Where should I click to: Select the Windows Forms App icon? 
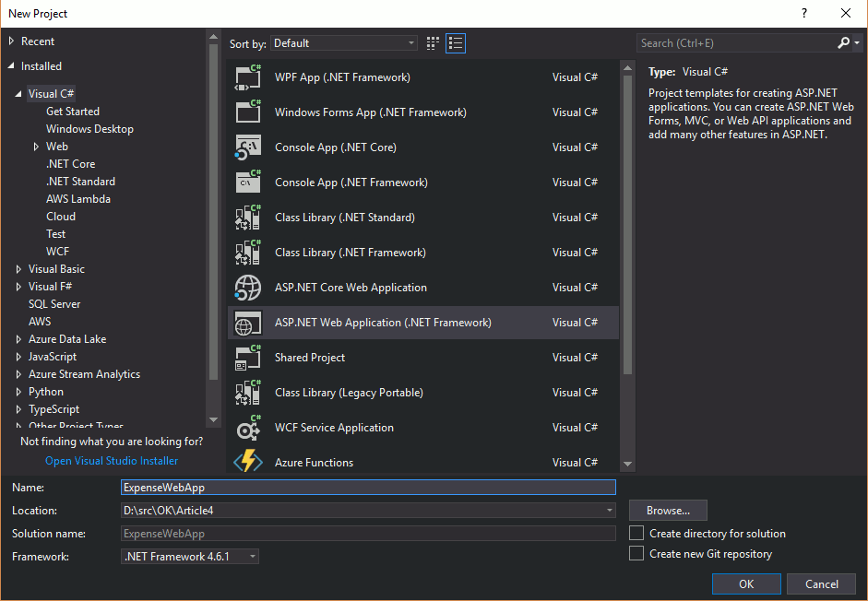point(249,112)
